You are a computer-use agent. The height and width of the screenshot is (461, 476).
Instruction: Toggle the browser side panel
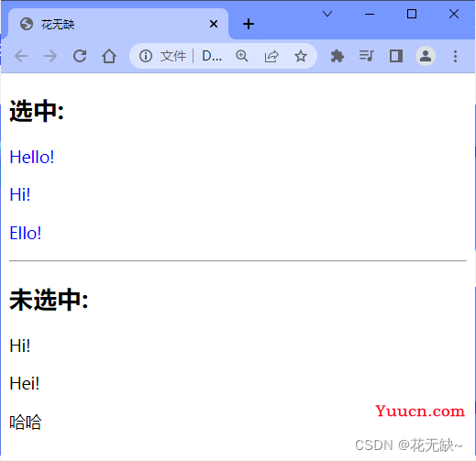(396, 56)
